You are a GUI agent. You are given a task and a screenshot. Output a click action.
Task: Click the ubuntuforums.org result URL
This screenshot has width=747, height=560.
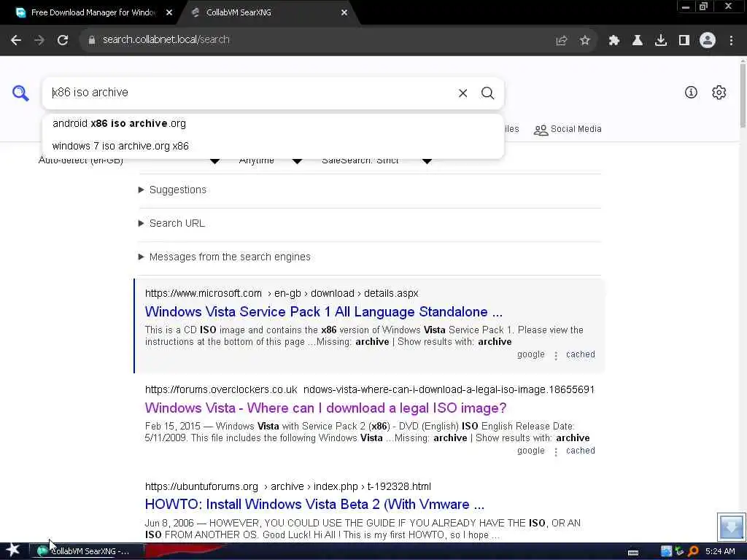coord(287,486)
